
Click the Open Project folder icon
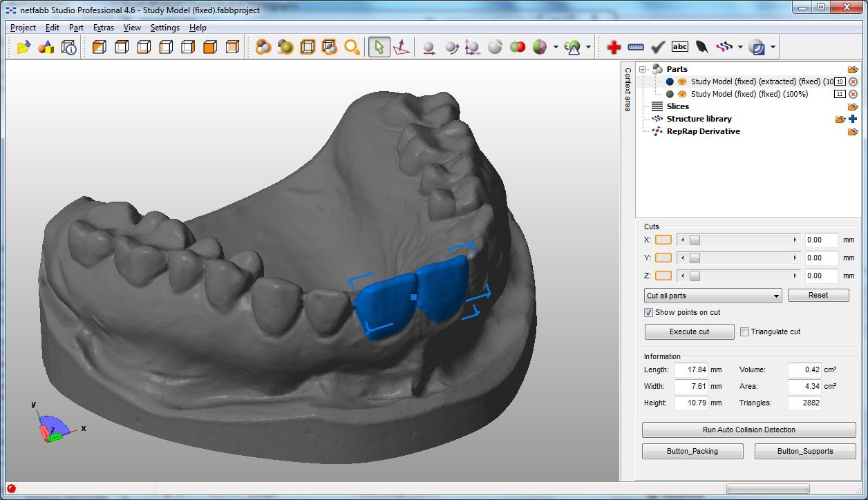coord(24,48)
